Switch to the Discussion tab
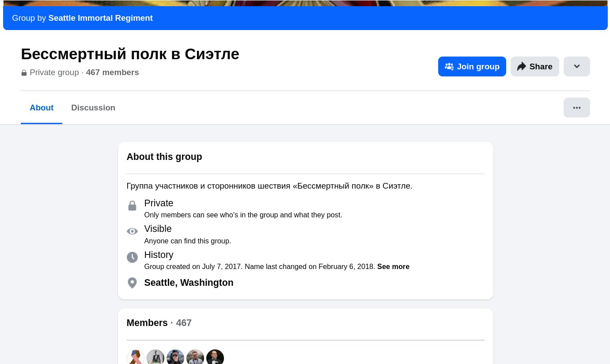Screen dimensions: 610x364 (x=93, y=108)
